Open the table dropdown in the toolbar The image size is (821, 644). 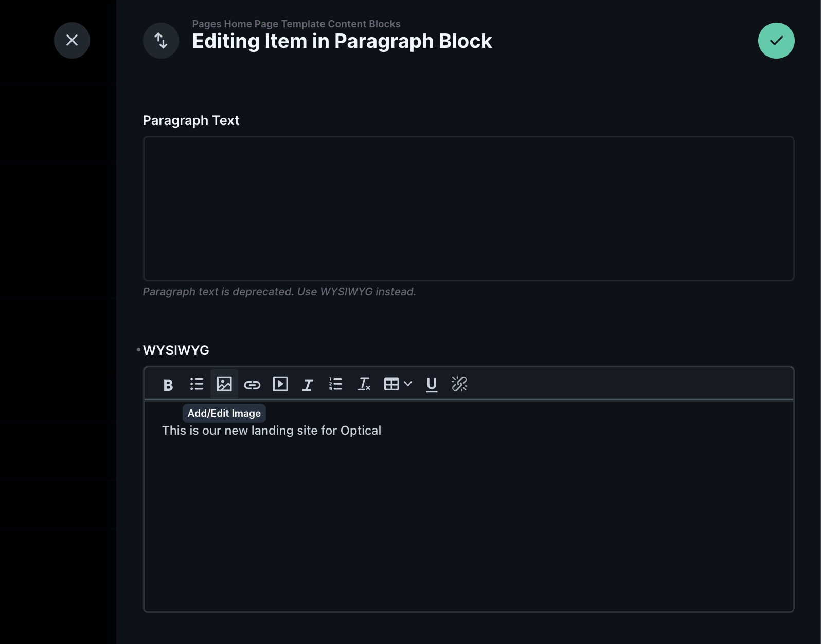[398, 384]
